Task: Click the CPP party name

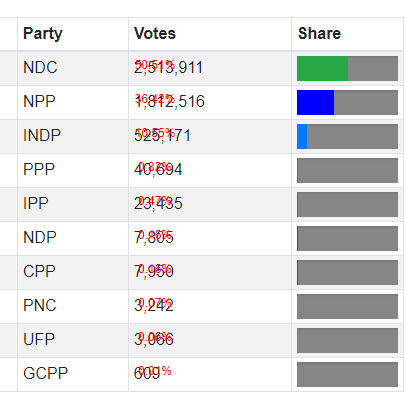Action: tap(39, 272)
